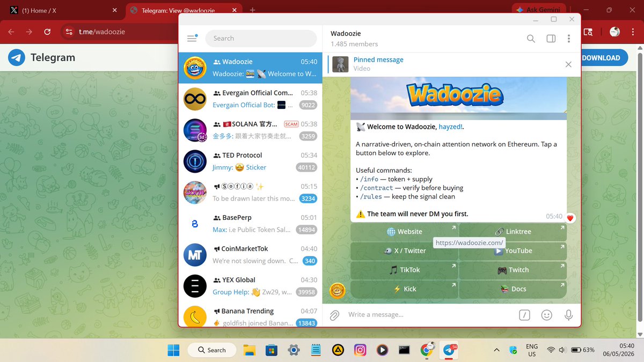This screenshot has width=644, height=362.
Task: Switch to the Home / X browser tab
Action: [63, 10]
